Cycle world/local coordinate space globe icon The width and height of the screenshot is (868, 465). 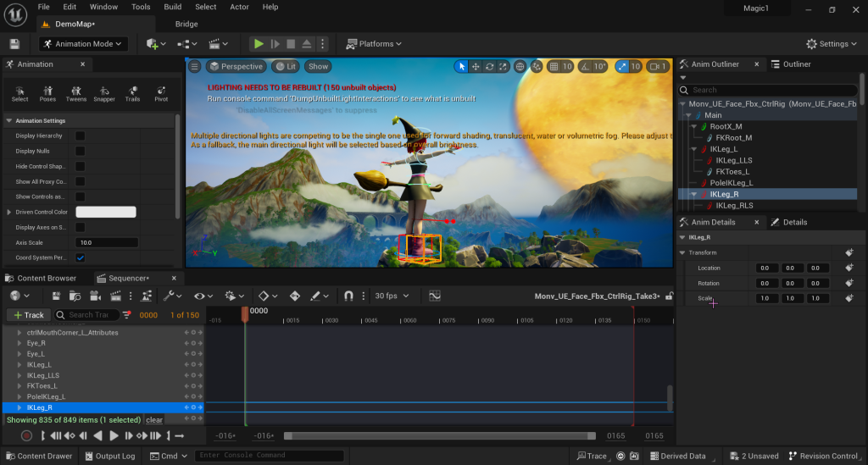520,66
